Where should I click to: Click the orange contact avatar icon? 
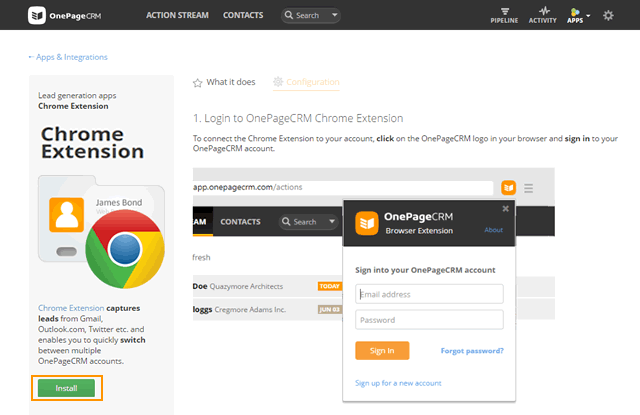[x=67, y=215]
